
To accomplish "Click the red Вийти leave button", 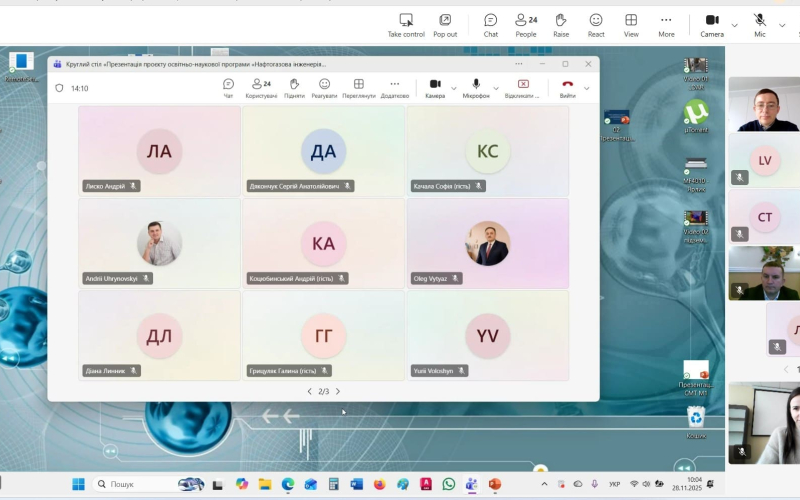I will click(567, 88).
